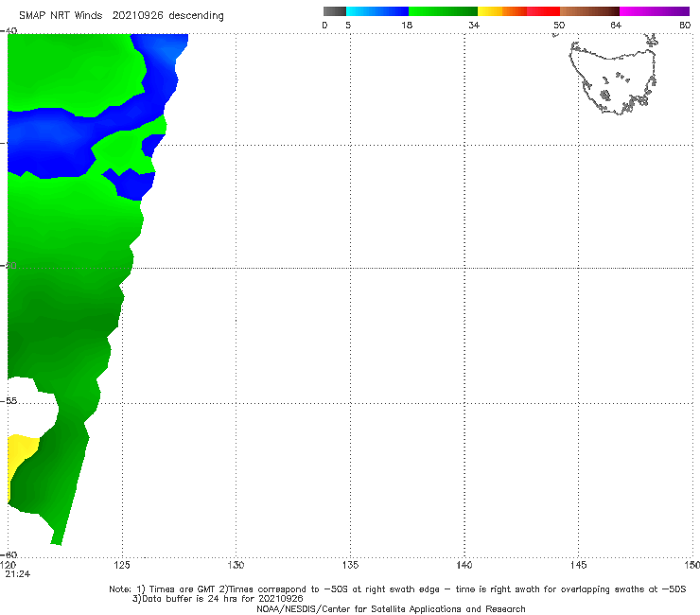Pick the red segment of the color bar
Image resolution: width=700 pixels, height=615 pixels.
(543, 11)
